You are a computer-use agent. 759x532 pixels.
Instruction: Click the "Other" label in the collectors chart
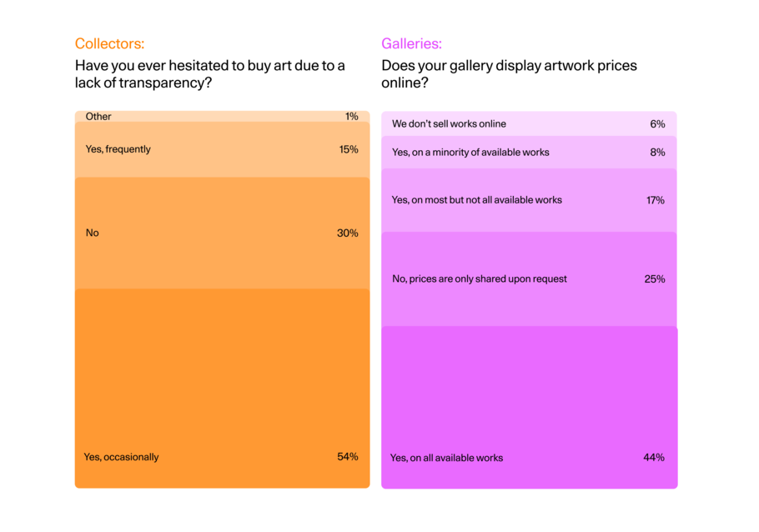pos(98,117)
